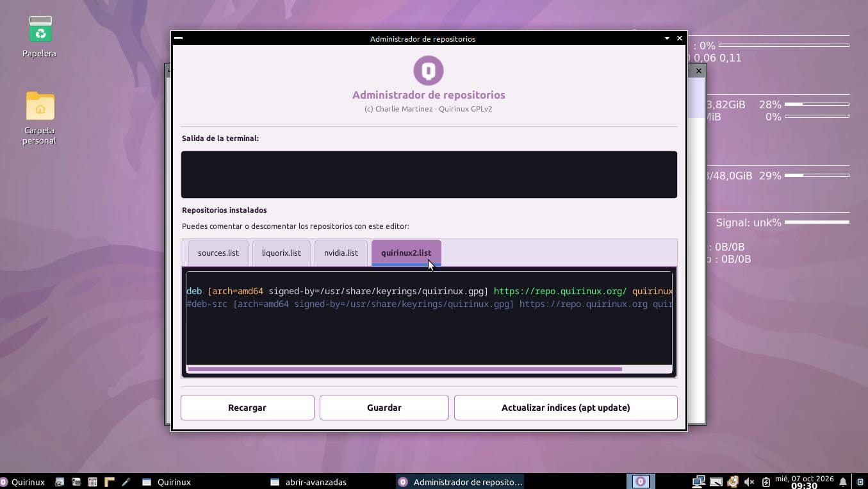Close the background window behind the repository manager
The height and width of the screenshot is (489, 868).
699,70
